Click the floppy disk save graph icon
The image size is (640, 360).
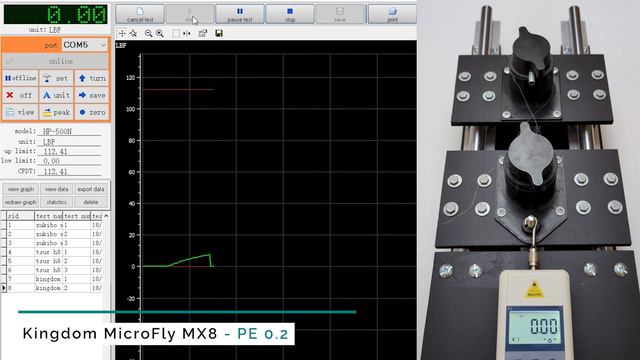(x=219, y=33)
